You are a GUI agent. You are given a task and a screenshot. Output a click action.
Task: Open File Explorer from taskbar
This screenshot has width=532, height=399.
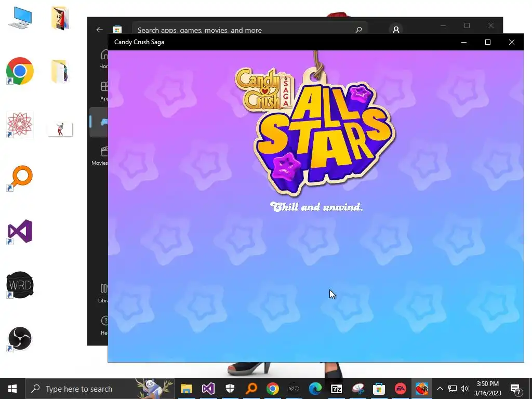point(187,389)
